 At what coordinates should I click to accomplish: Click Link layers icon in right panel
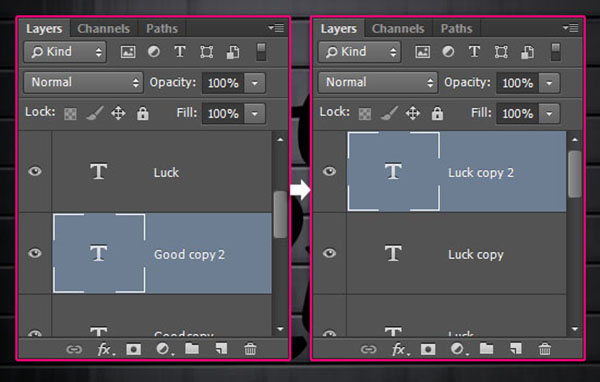(368, 349)
